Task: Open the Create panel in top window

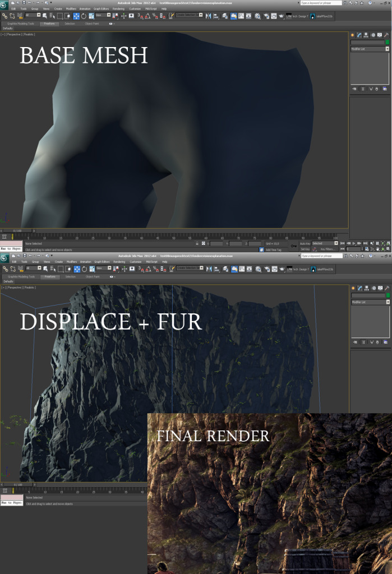Action: tap(352, 35)
